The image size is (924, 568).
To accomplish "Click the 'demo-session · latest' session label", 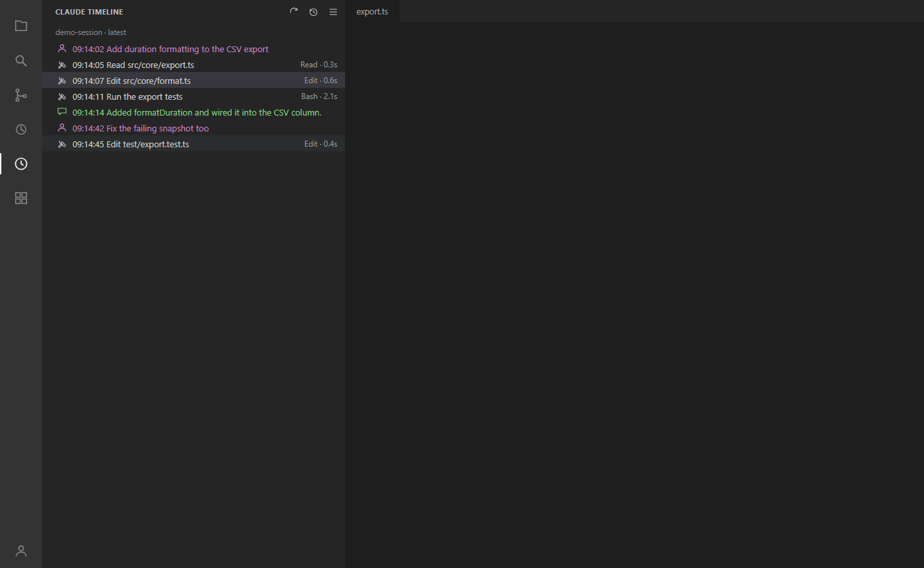I will [90, 32].
